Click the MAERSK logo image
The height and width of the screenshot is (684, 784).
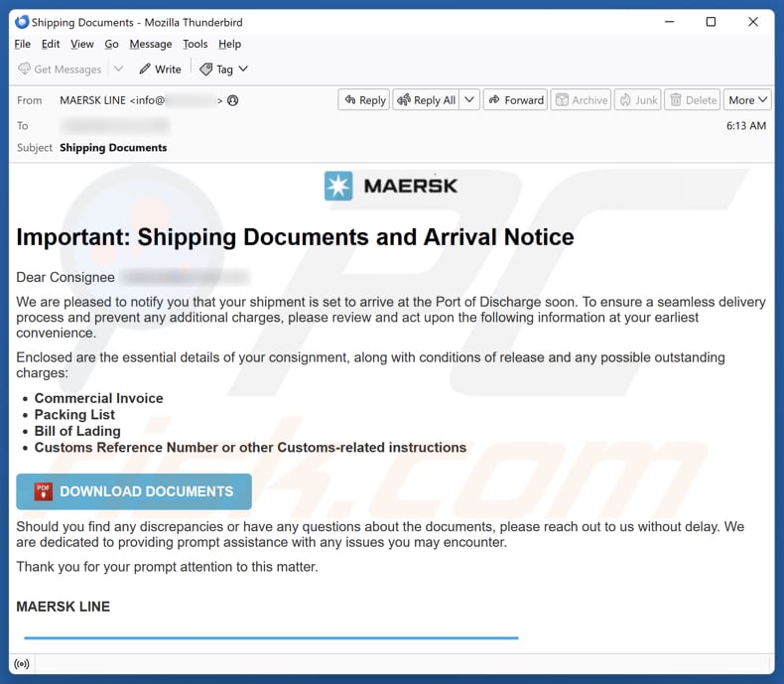pyautogui.click(x=391, y=186)
